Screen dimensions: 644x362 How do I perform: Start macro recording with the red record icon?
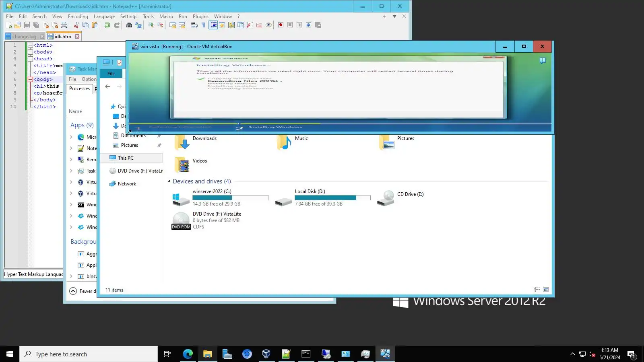[281, 25]
